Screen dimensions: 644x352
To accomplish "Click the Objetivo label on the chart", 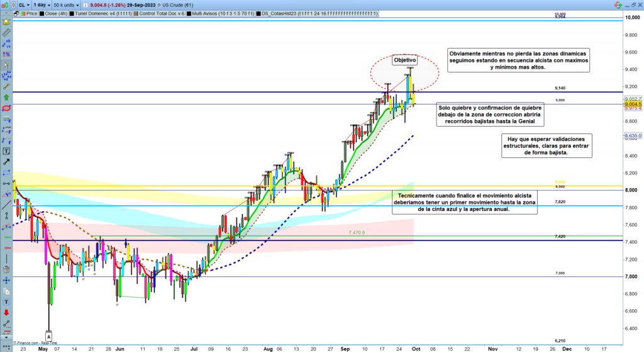I will coord(404,60).
